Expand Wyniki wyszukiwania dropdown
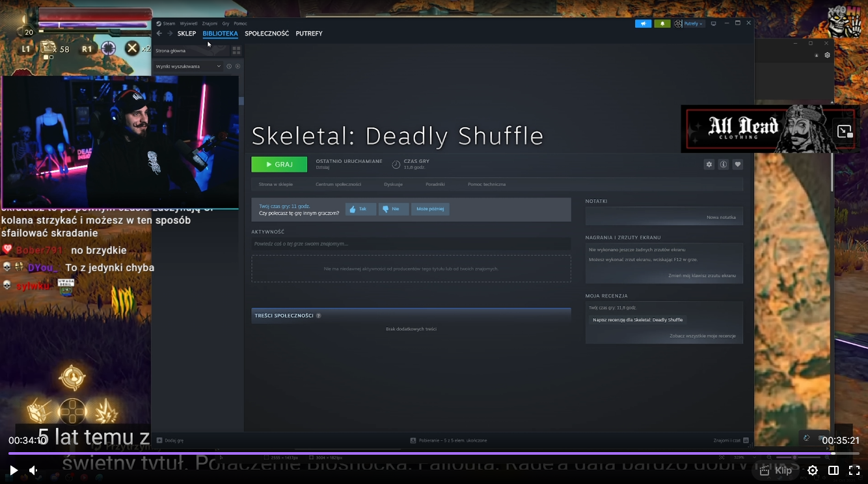Image resolution: width=868 pixels, height=484 pixels. pyautogui.click(x=219, y=66)
